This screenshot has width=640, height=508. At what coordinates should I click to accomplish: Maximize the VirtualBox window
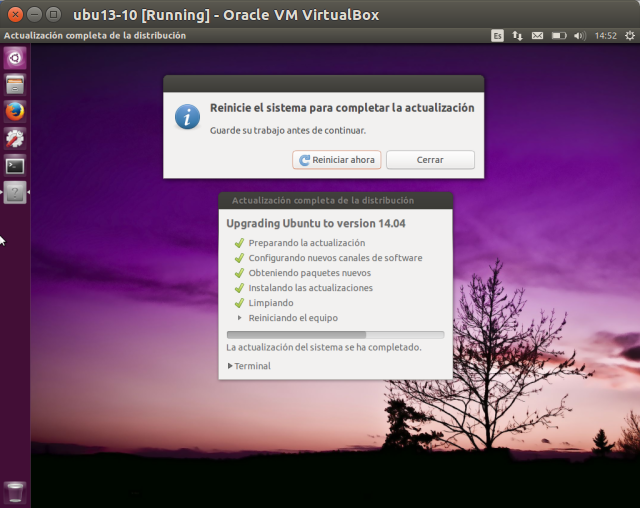pyautogui.click(x=53, y=15)
